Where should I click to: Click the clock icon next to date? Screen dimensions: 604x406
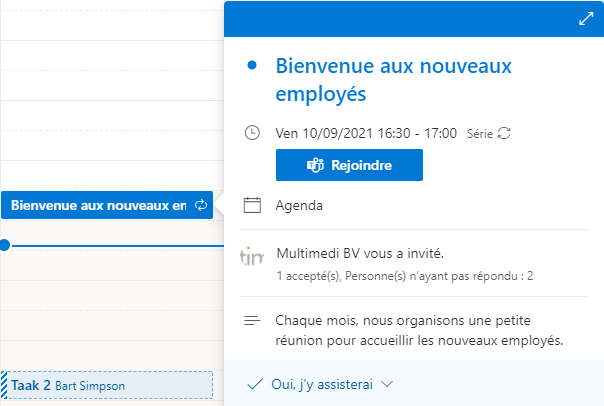pos(252,133)
